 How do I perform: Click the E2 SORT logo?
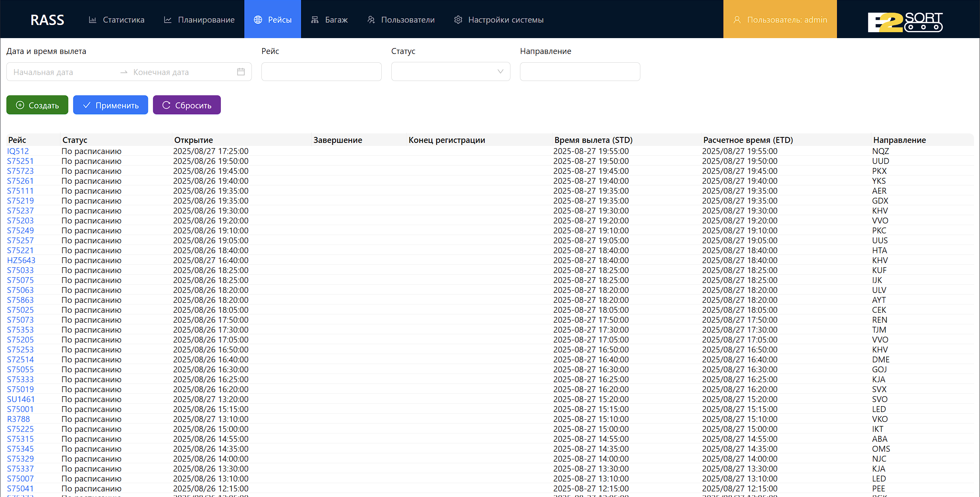pyautogui.click(x=905, y=21)
